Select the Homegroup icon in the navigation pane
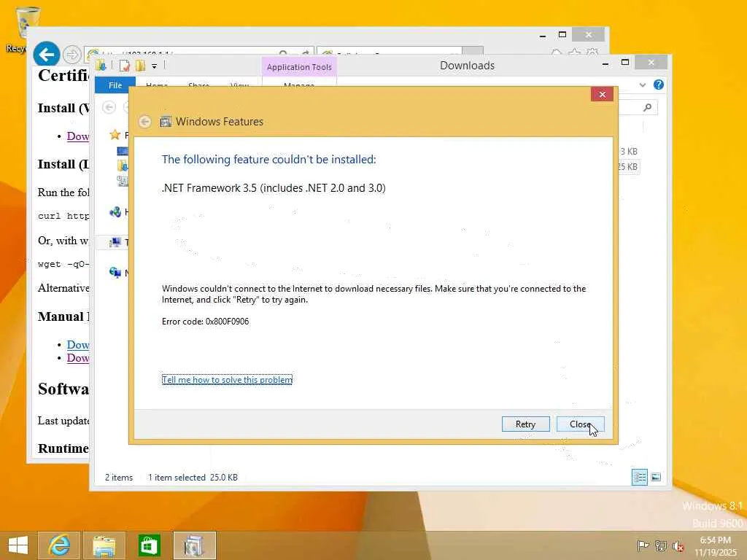 click(x=115, y=212)
